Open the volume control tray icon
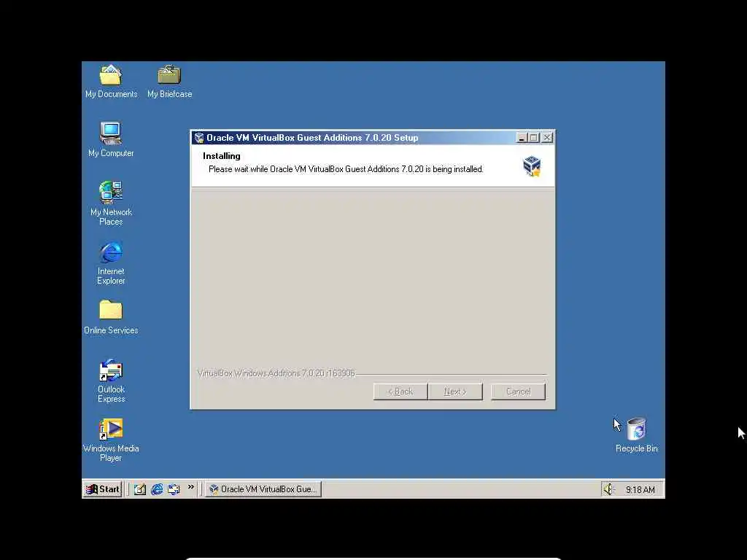Viewport: 747px width, 560px height. (609, 489)
